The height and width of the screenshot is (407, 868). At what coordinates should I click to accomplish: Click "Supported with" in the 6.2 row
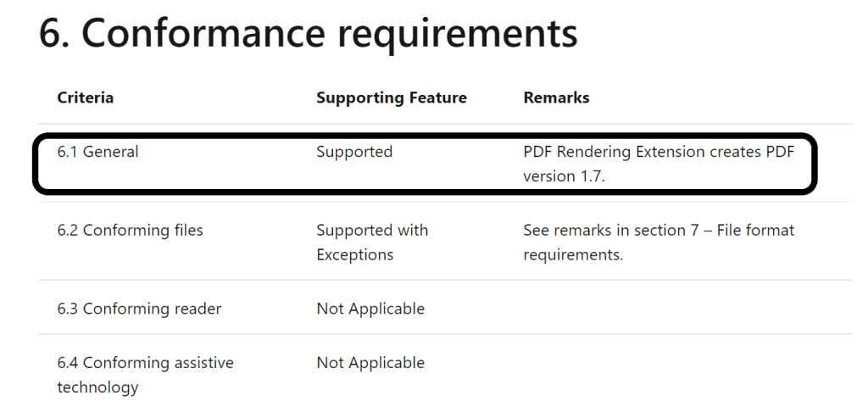pos(372,231)
